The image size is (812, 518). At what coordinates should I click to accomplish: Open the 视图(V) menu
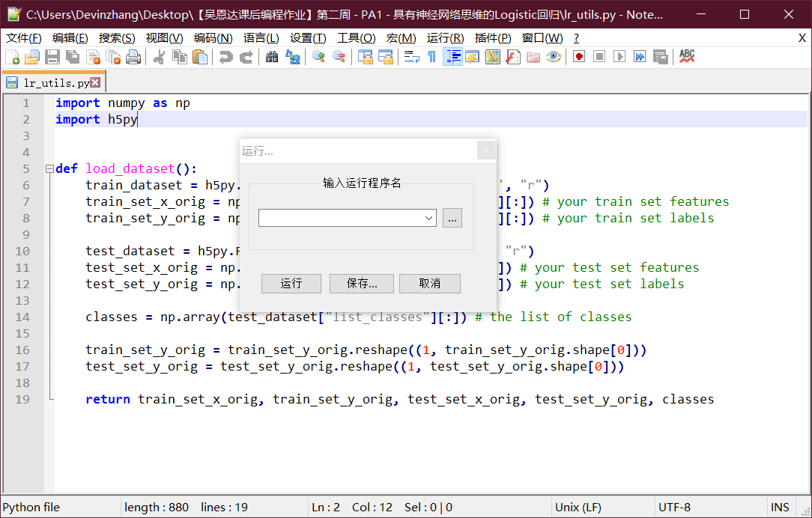pos(164,37)
